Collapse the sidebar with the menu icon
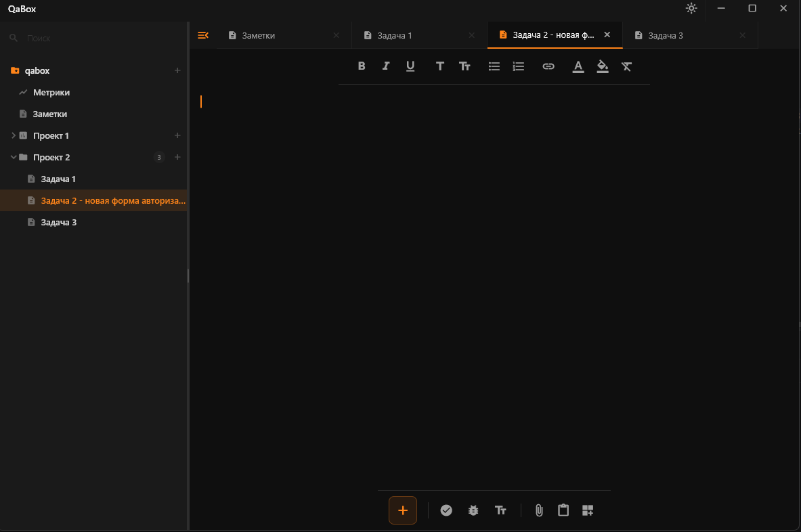This screenshot has height=532, width=801. point(203,35)
